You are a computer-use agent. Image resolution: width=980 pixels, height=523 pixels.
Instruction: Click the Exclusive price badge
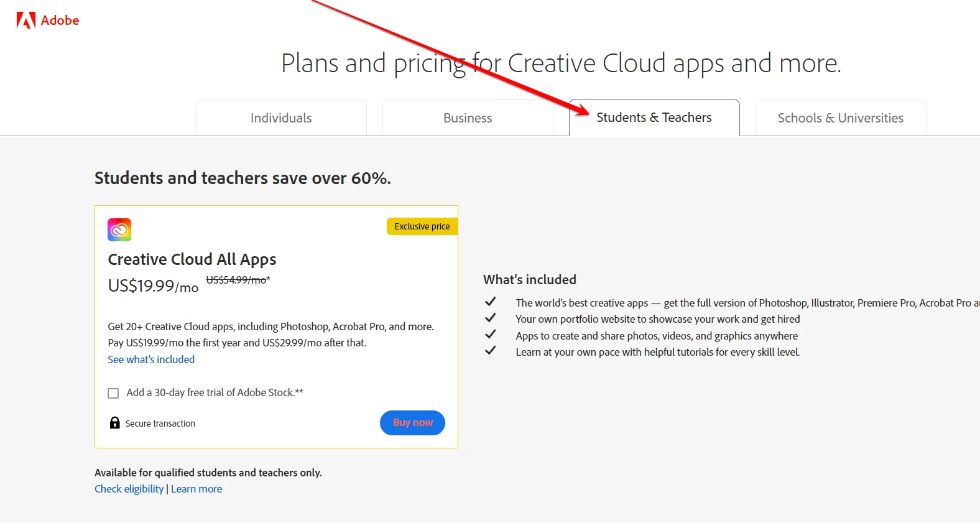click(x=422, y=226)
